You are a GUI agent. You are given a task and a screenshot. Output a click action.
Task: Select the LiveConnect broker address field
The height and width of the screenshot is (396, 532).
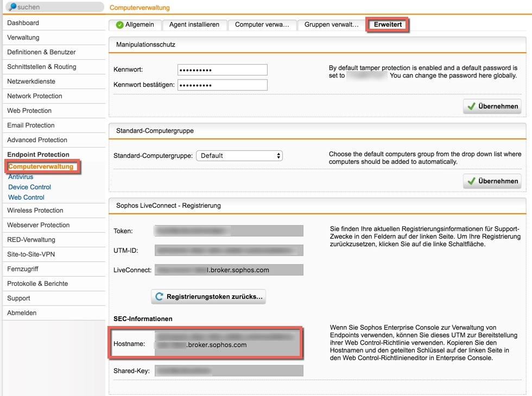coord(229,270)
